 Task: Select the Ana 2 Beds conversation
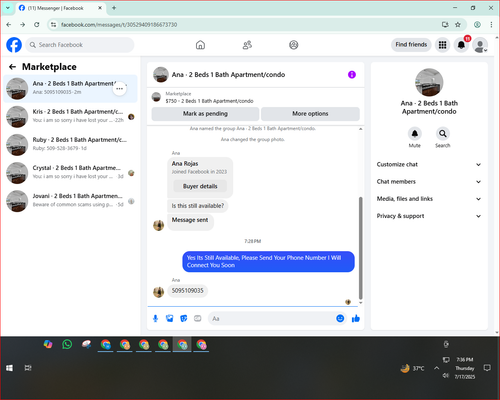[70, 88]
